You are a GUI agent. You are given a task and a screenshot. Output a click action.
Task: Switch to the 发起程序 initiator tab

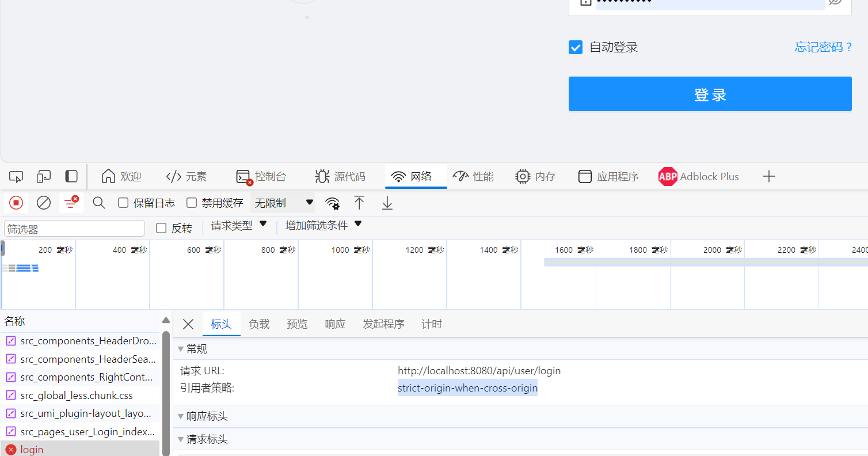[383, 324]
